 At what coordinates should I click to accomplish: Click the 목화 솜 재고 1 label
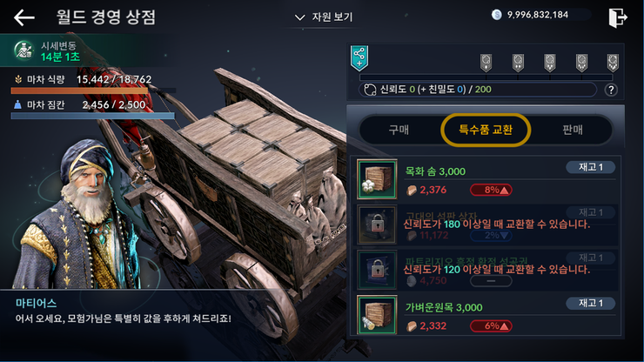coord(591,167)
